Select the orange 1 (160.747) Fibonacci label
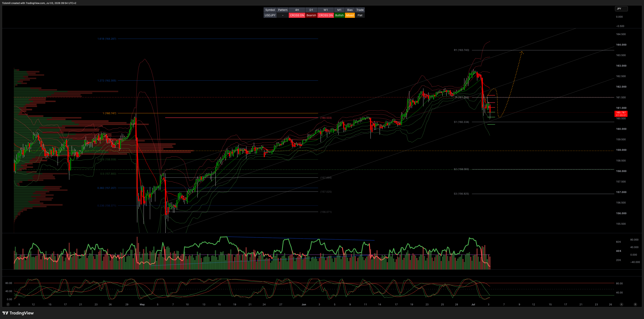The image size is (644, 319). coord(110,113)
